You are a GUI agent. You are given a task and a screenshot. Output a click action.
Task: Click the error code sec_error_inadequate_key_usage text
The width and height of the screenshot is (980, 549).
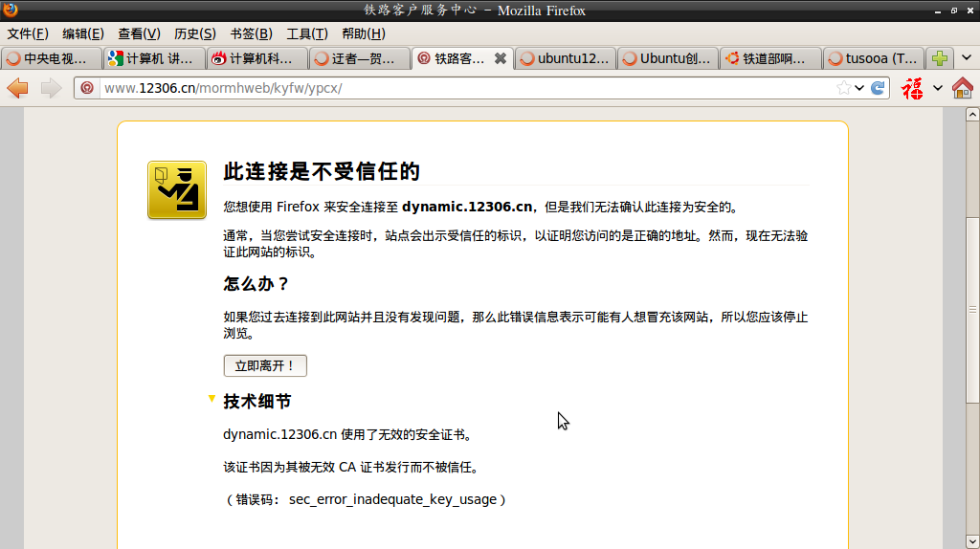pyautogui.click(x=392, y=499)
